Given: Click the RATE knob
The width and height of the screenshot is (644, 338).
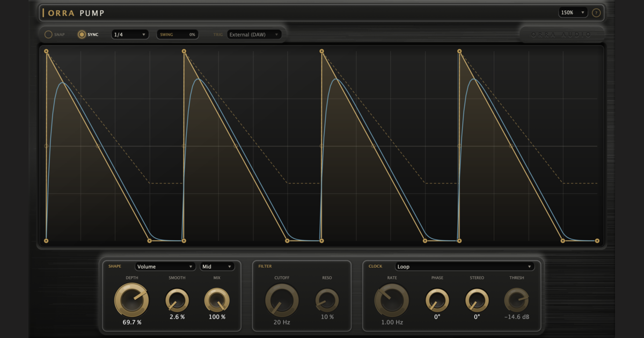Looking at the screenshot, I should point(392,300).
